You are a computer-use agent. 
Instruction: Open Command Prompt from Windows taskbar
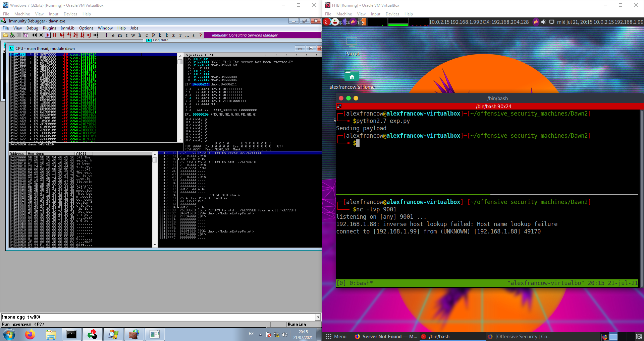click(71, 334)
